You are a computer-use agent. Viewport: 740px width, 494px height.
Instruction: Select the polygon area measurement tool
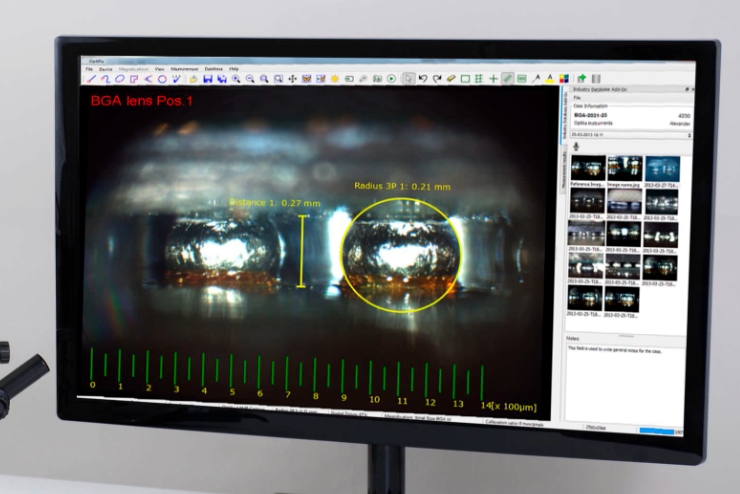pos(134,79)
